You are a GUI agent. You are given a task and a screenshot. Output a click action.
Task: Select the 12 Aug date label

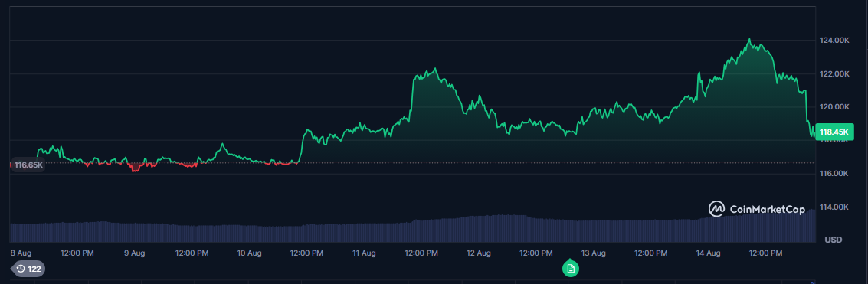click(478, 253)
